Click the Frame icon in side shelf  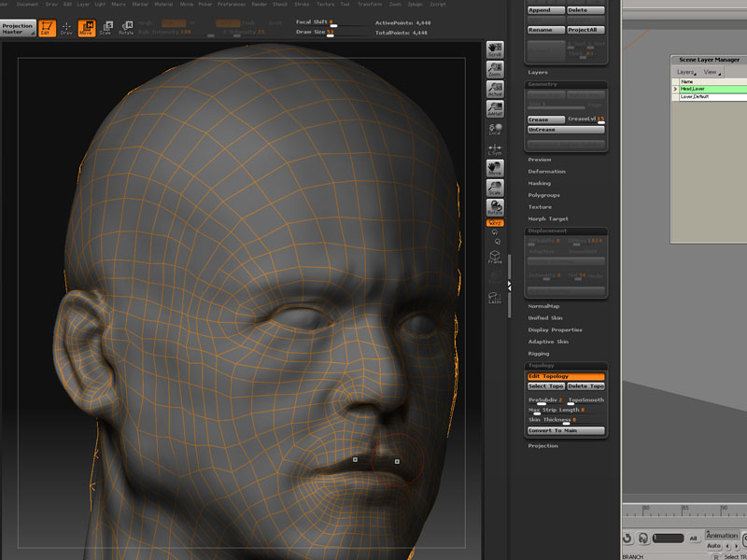[495, 256]
